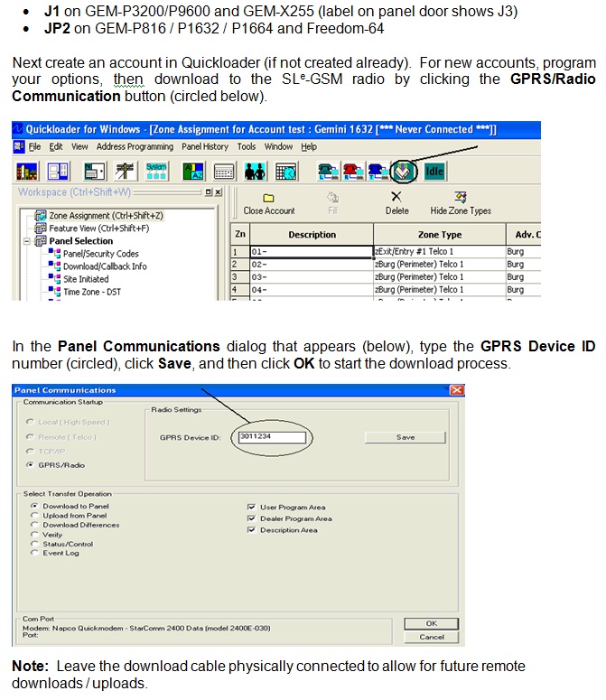Select the GPRS/Radio radio button
This screenshot has width=606, height=700.
(33, 464)
